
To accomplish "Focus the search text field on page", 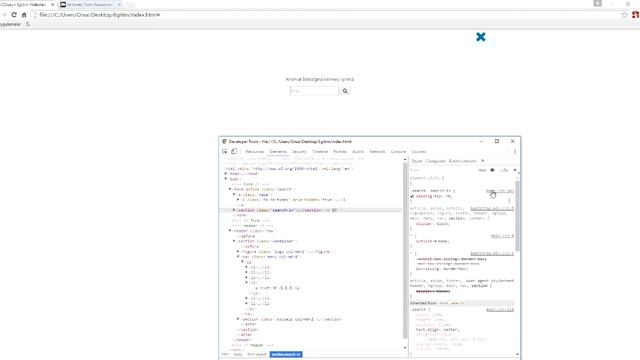I will tap(314, 91).
